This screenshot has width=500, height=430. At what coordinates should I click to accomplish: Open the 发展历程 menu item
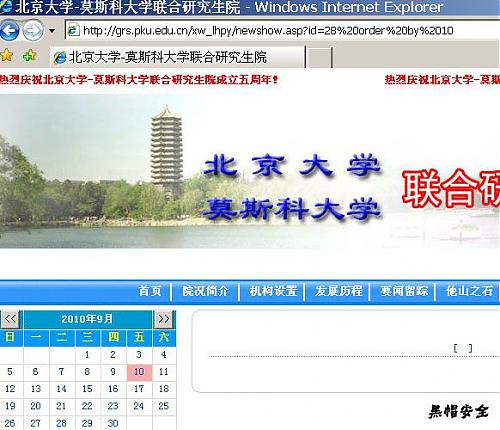338,291
